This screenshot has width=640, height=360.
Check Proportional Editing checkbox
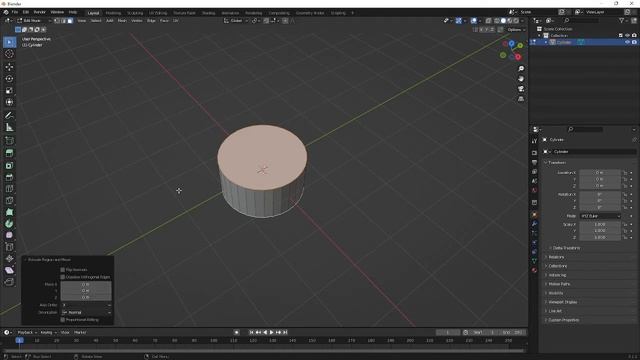pos(62,320)
